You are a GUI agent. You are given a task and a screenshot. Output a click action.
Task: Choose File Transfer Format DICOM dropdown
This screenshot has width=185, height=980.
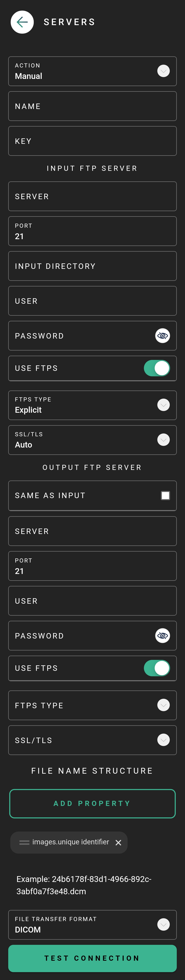92,924
